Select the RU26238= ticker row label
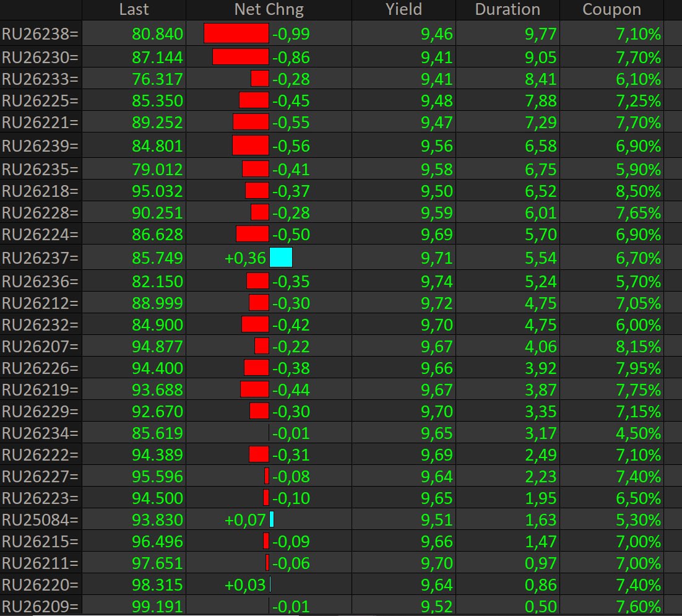The image size is (682, 616). 40,34
